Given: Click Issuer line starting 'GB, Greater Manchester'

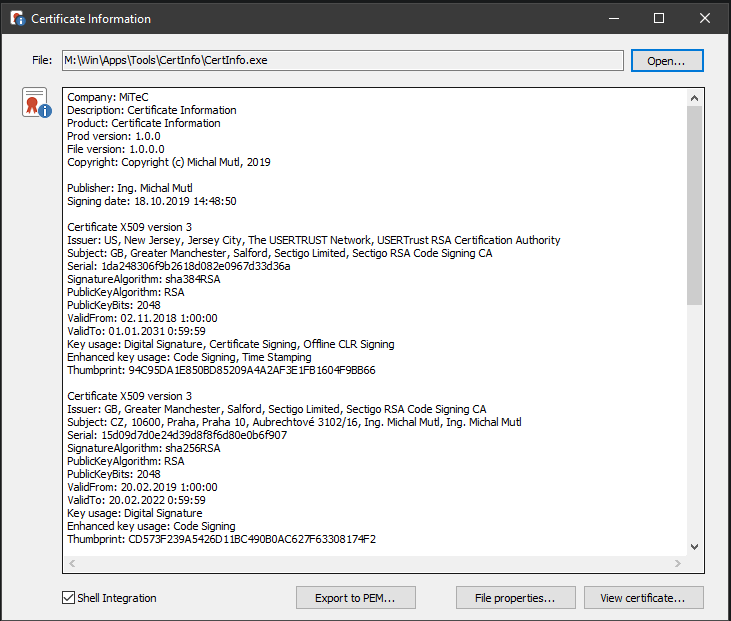Looking at the screenshot, I should pyautogui.click(x=276, y=409).
